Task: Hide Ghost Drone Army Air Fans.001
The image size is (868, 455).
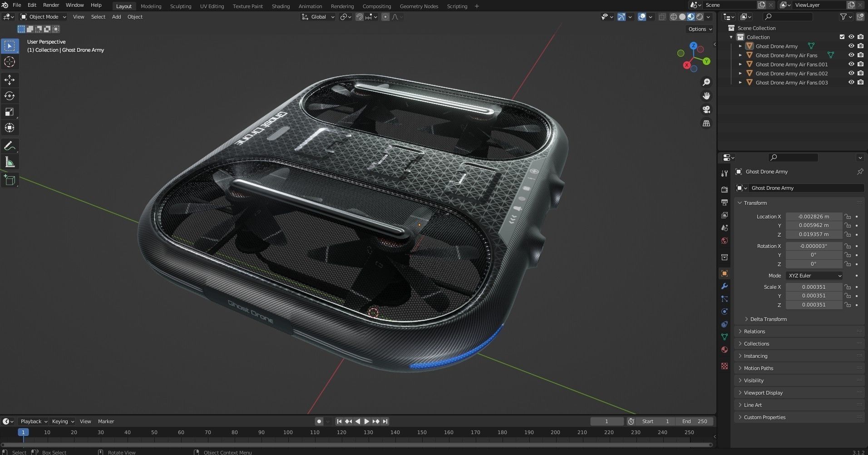Action: [x=851, y=64]
